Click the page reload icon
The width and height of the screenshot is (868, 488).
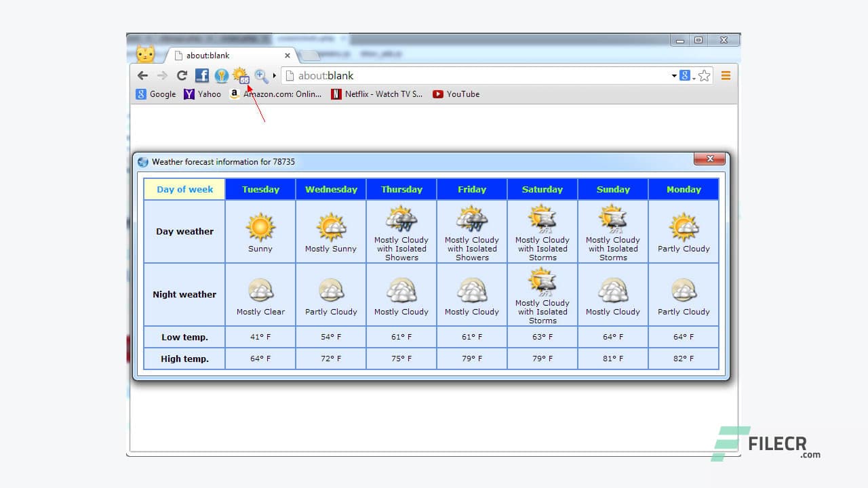181,76
